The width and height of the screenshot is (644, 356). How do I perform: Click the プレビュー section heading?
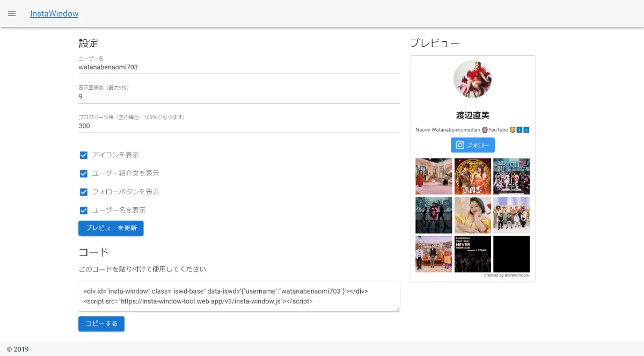(435, 43)
